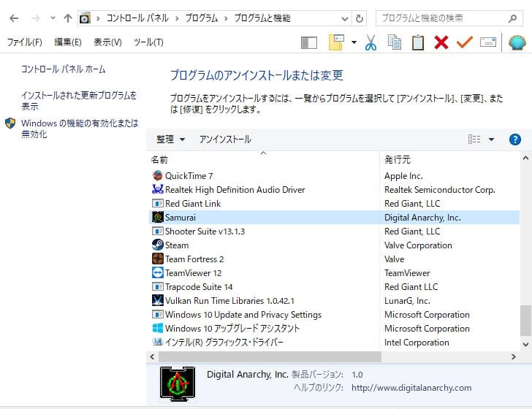Viewport: 532px width, 409px height.
Task: Click プログラム in the breadcrumb path
Action: click(202, 18)
